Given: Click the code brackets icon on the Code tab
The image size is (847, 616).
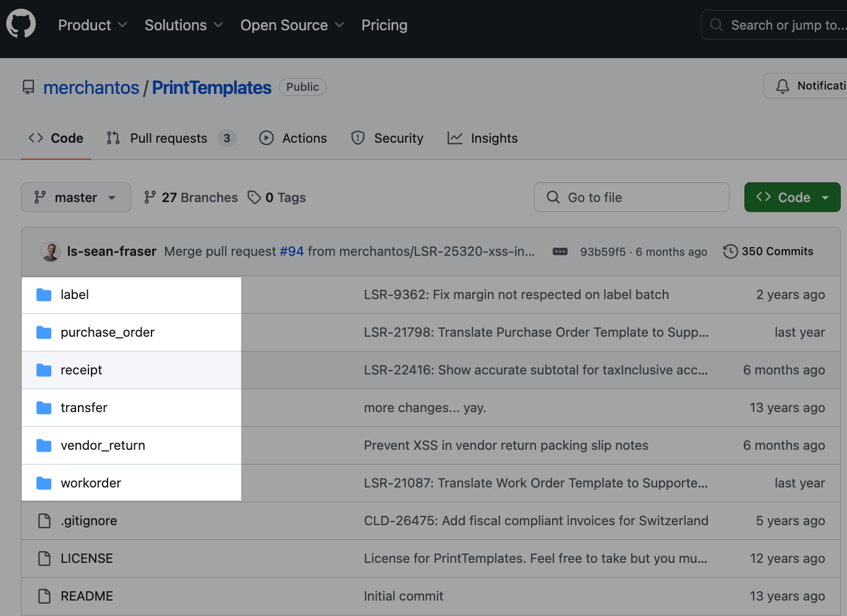Looking at the screenshot, I should pyautogui.click(x=36, y=138).
